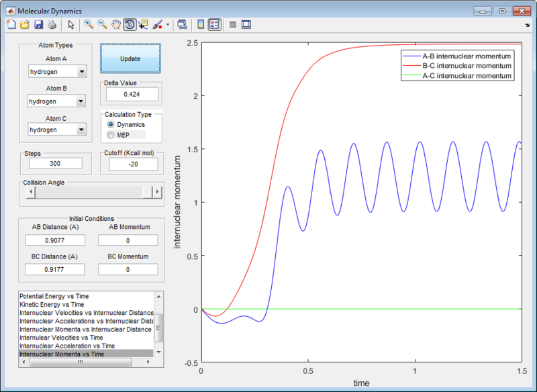Click the Link Plot toolbar icon
537x392 pixels.
(182, 24)
